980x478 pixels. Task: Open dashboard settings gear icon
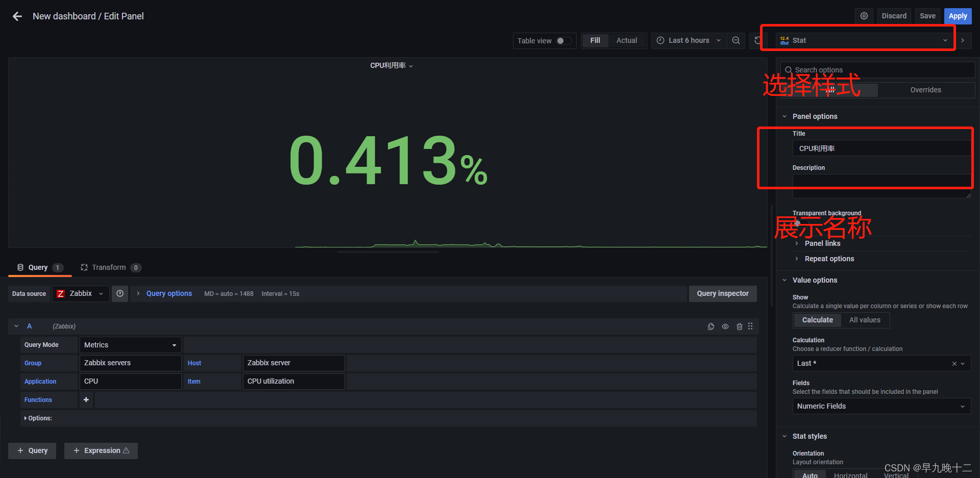864,16
